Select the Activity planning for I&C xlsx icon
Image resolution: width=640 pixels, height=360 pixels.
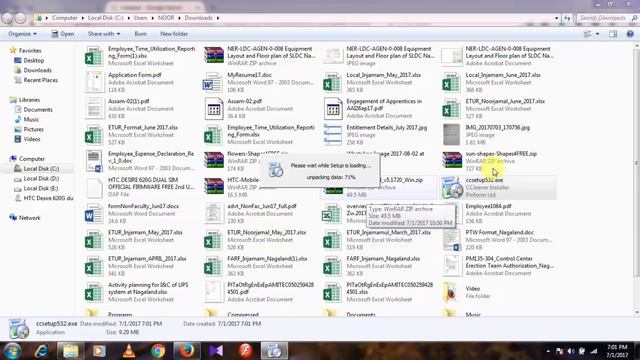pyautogui.click(x=94, y=292)
